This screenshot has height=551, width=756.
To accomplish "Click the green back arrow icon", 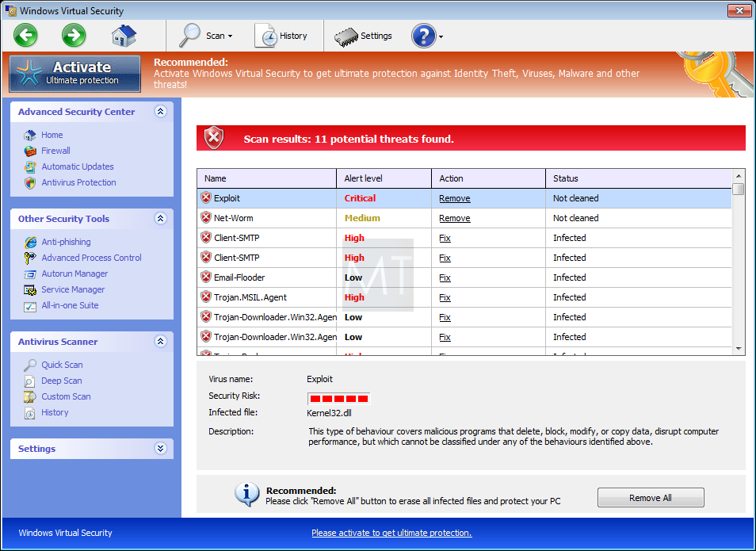I will click(25, 35).
